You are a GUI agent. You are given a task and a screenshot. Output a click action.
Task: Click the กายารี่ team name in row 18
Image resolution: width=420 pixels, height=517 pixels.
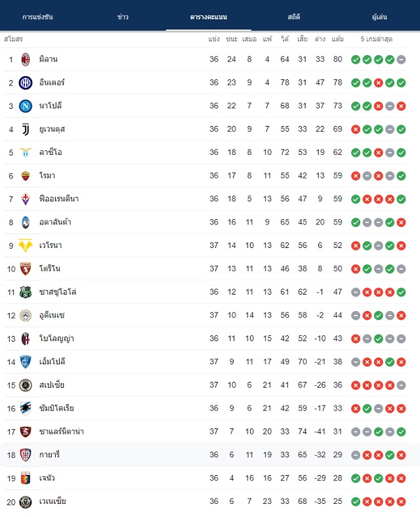(49, 455)
